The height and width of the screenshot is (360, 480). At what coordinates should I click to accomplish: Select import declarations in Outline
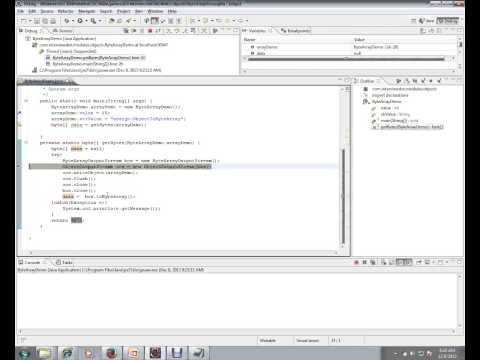point(390,95)
